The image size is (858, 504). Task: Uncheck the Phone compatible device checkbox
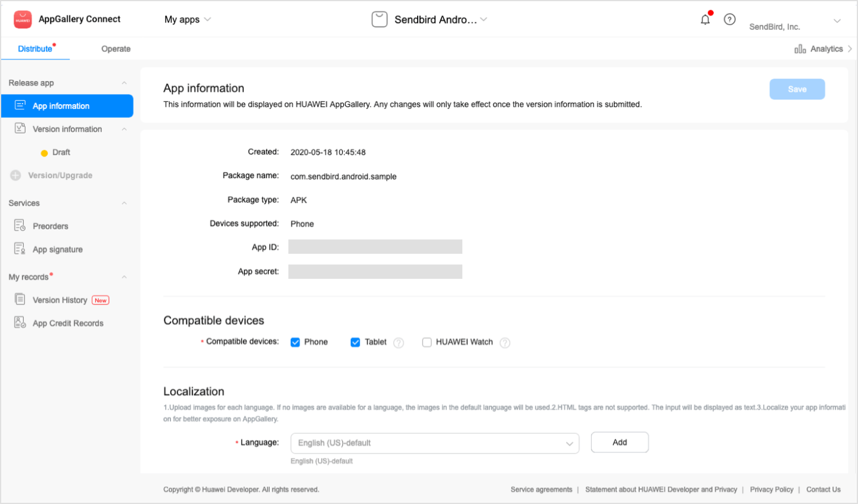(x=295, y=342)
